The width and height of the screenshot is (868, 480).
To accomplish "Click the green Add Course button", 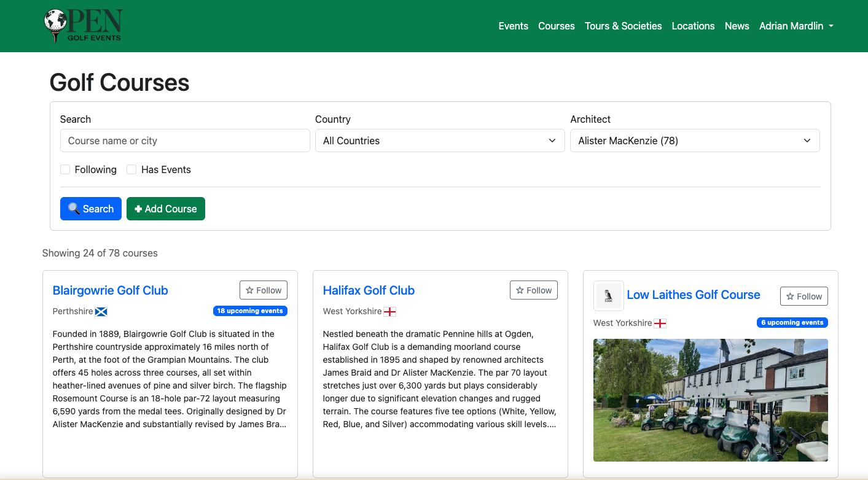I will pos(165,209).
